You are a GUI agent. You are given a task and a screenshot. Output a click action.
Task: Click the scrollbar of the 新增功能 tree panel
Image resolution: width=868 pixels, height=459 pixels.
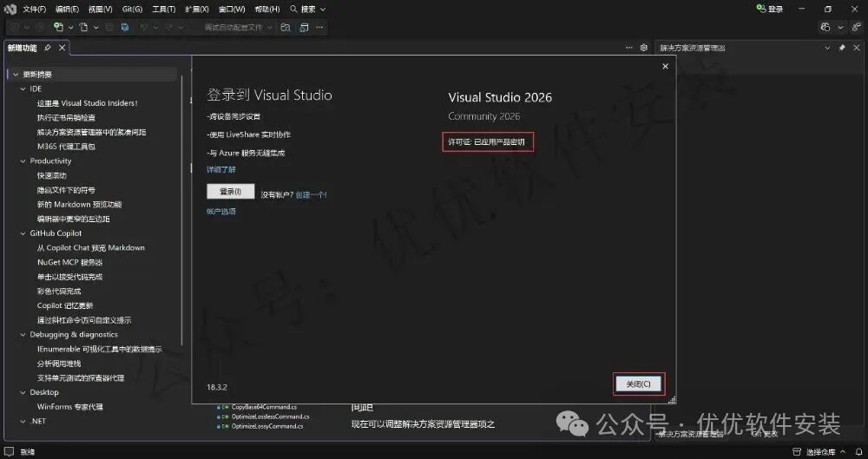(182, 210)
